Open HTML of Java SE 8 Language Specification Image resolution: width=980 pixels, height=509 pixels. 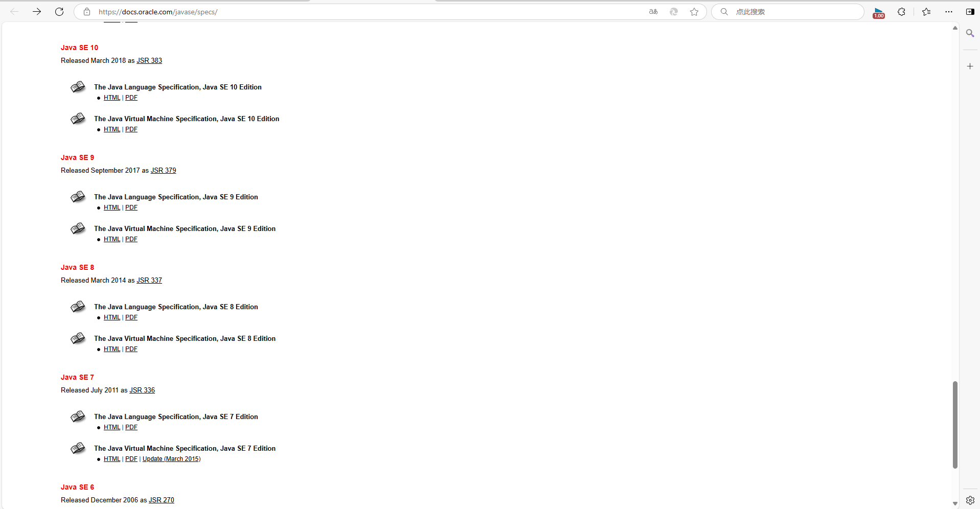[112, 317]
